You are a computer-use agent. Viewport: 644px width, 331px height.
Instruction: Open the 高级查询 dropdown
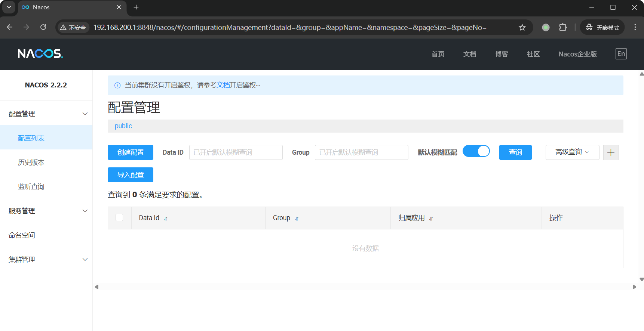tap(572, 152)
